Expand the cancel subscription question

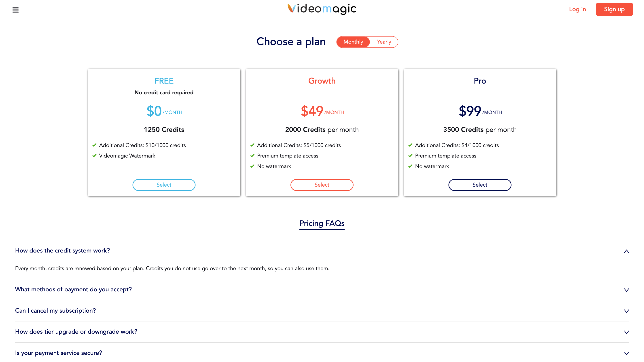55,311
